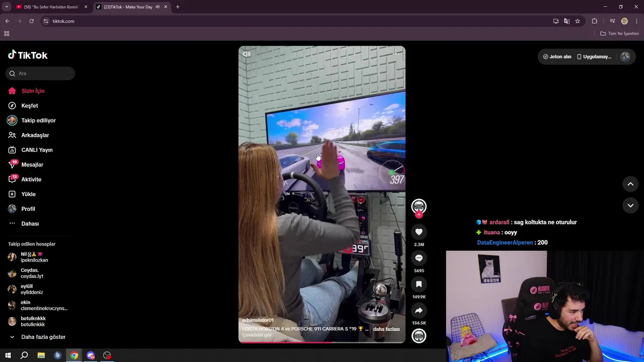Open edsimulator01 avatar beside the video
This screenshot has width=644, height=362.
tap(419, 206)
